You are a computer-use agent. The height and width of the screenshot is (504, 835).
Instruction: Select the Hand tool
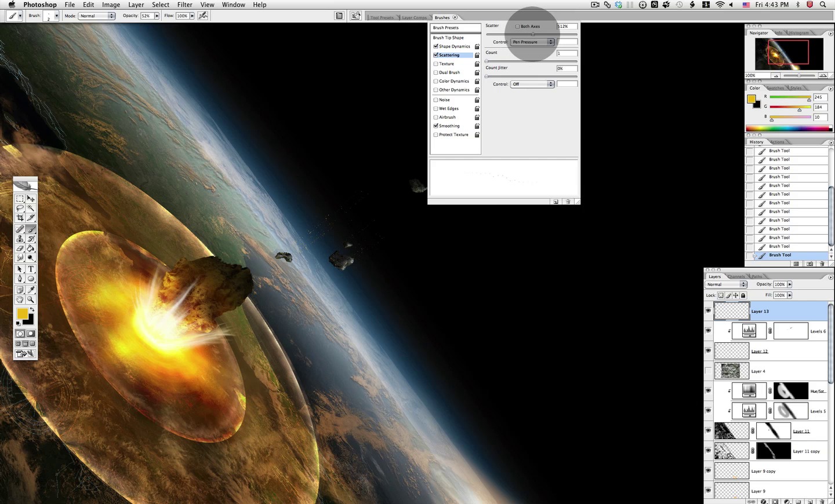pyautogui.click(x=20, y=300)
